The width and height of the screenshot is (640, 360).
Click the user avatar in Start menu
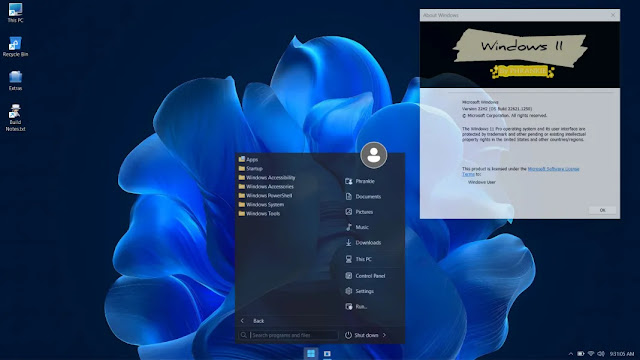(373, 155)
